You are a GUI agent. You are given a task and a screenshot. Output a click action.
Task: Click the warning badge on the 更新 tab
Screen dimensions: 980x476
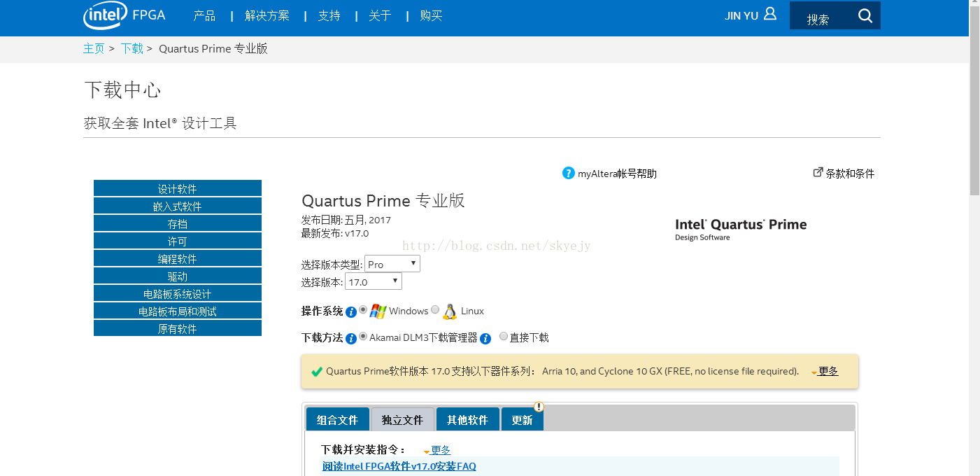coord(539,407)
